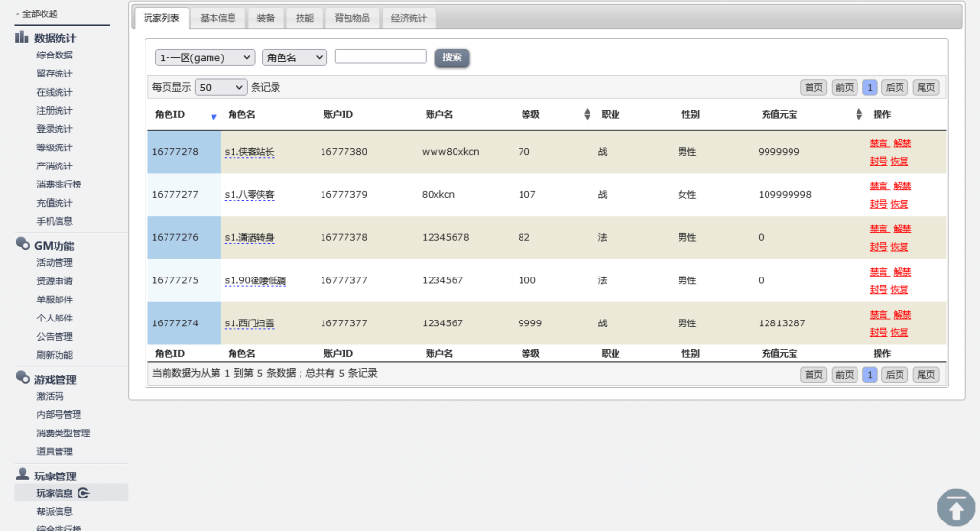Image resolution: width=980 pixels, height=531 pixels.
Task: Click the top 尾页 pagination button
Action: [x=925, y=87]
